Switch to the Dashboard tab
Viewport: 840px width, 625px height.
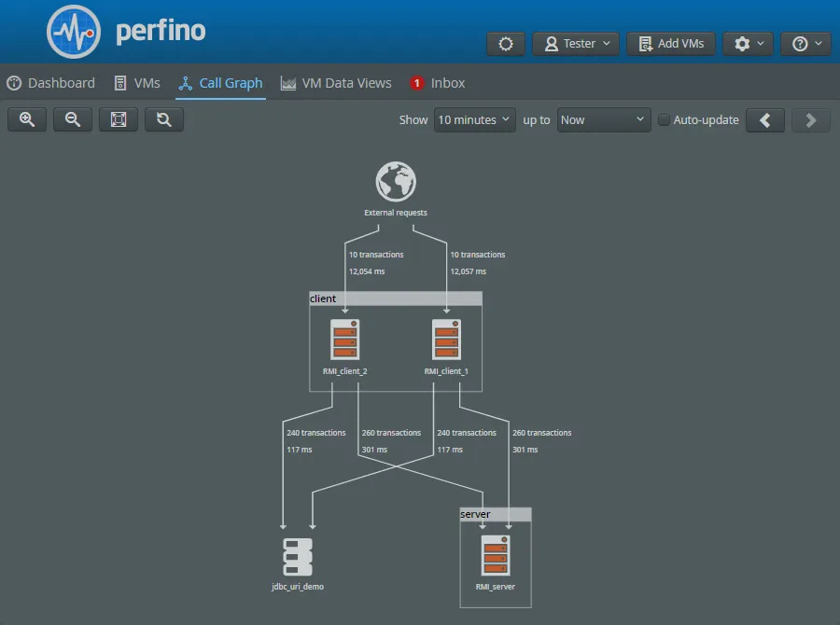tap(50, 82)
